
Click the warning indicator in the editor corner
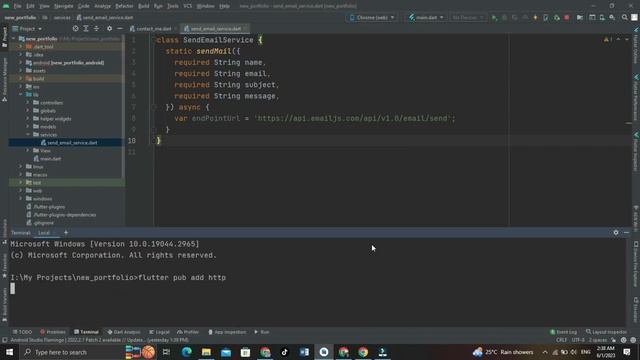pyautogui.click(x=607, y=40)
